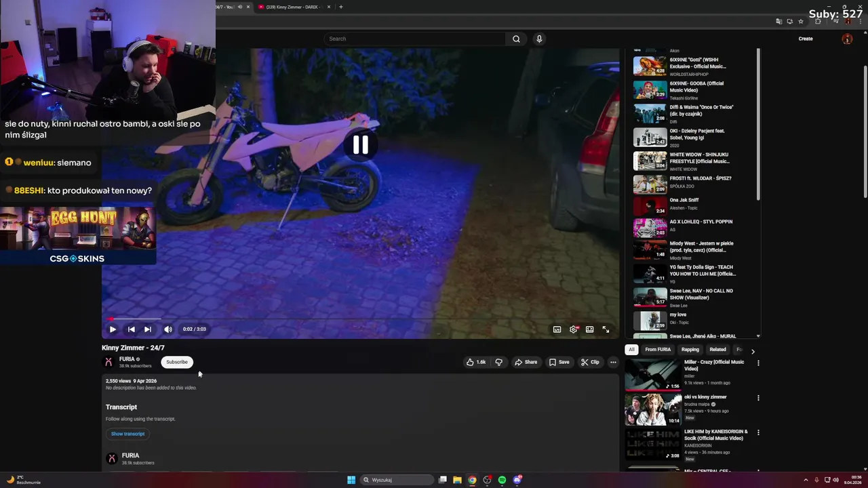868x488 pixels.
Task: Enter fullscreen mode
Action: pyautogui.click(x=606, y=329)
